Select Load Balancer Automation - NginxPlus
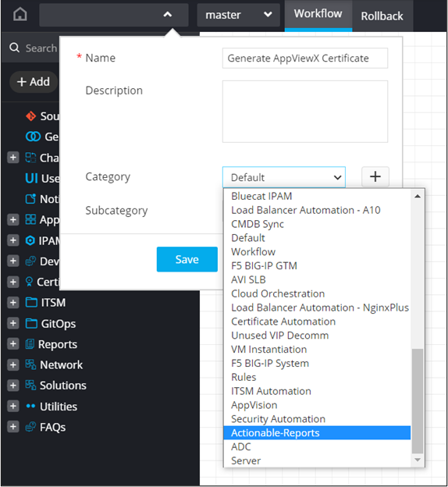 [x=317, y=307]
